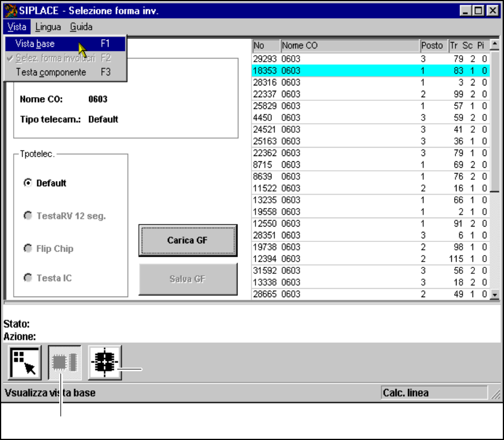Select row 11522 in the list
504x440 pixels.
coord(371,189)
